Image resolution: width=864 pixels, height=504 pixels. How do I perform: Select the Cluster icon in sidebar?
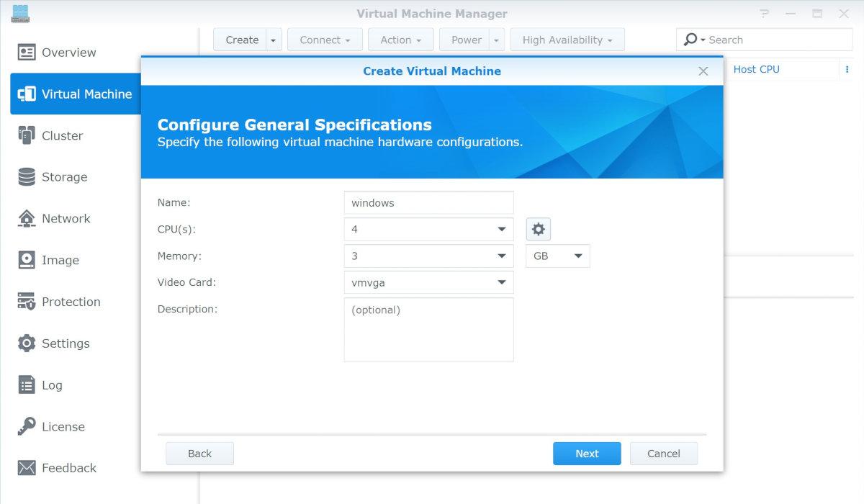[27, 135]
